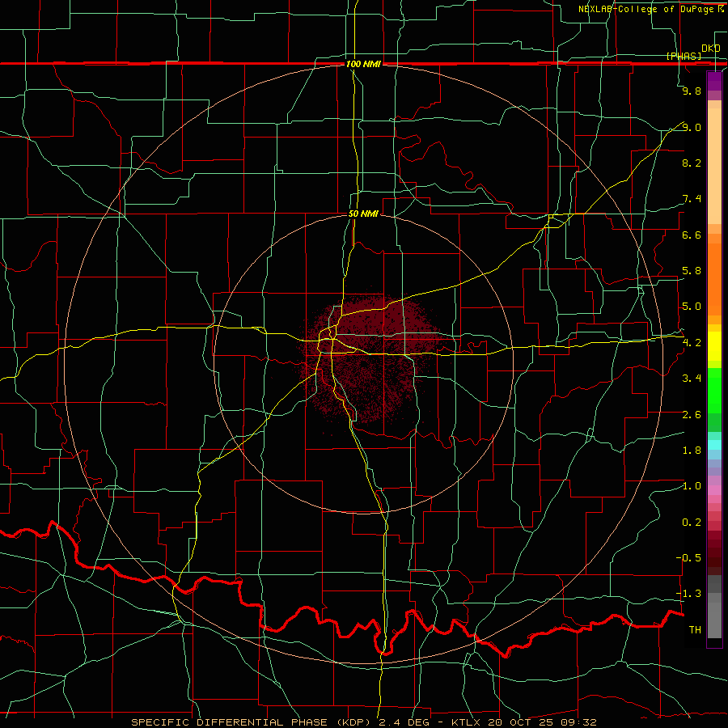Select the purple swatch atop the color scale
This screenshot has height=728, width=728.
coord(714,81)
